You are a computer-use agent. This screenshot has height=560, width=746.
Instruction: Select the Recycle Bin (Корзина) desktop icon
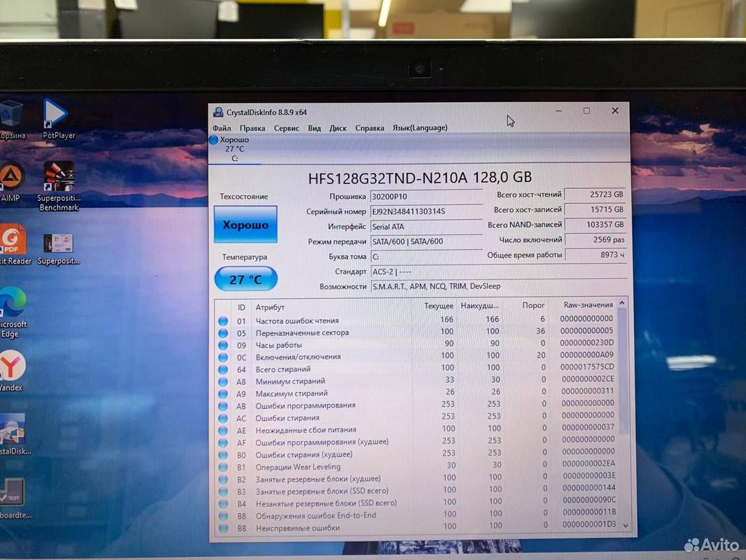click(x=11, y=119)
